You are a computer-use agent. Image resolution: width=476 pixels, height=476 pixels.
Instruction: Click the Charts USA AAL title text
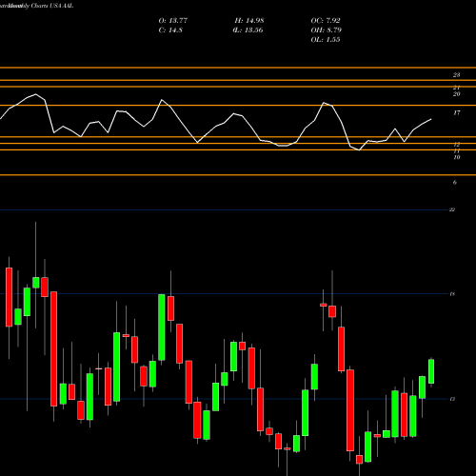coord(52,6)
